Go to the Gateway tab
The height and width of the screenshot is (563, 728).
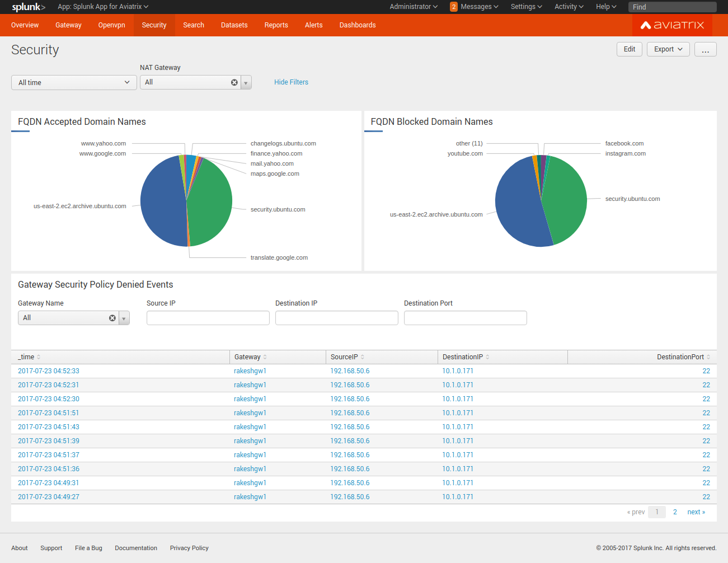[x=68, y=25]
